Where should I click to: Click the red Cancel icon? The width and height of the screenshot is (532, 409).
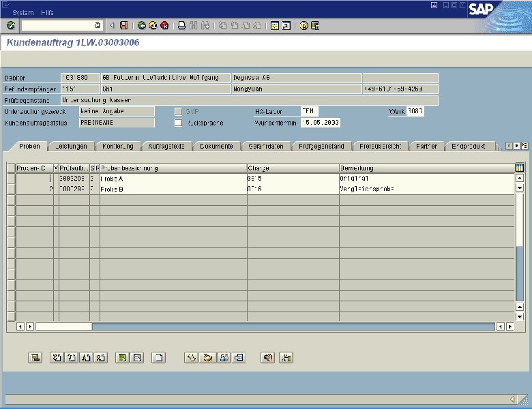[164, 25]
